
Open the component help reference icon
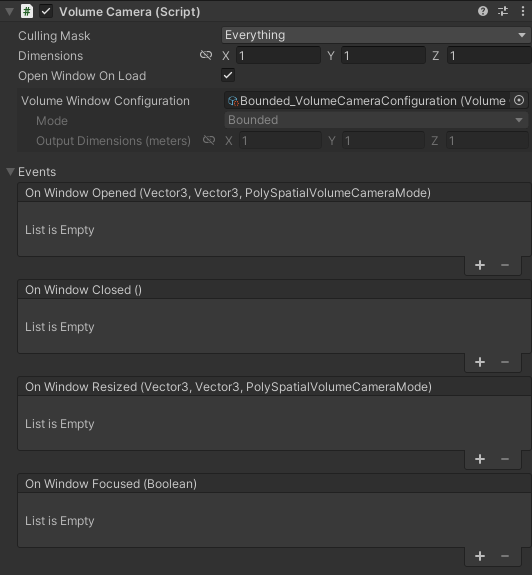(x=483, y=11)
